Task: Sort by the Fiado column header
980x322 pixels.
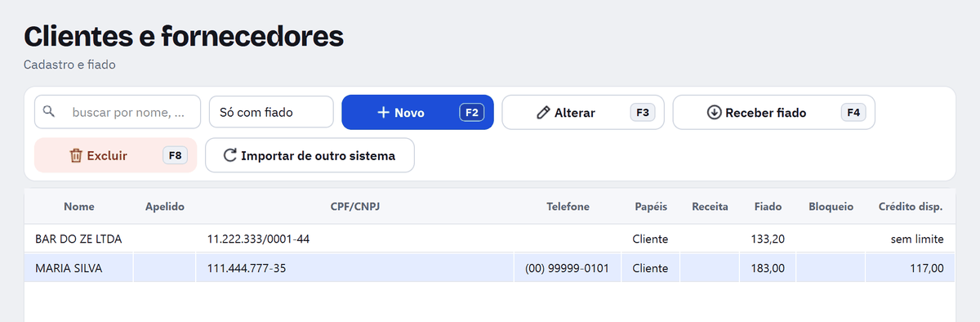Action: (768, 207)
